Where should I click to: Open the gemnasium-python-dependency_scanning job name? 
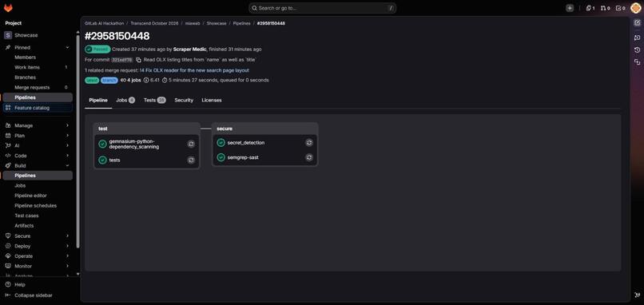click(x=134, y=144)
